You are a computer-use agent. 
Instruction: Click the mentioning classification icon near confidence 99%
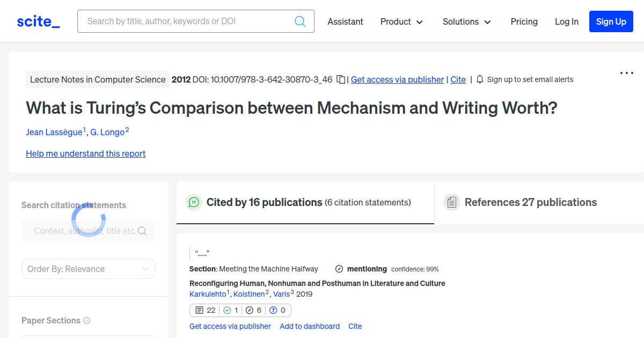[x=339, y=269]
